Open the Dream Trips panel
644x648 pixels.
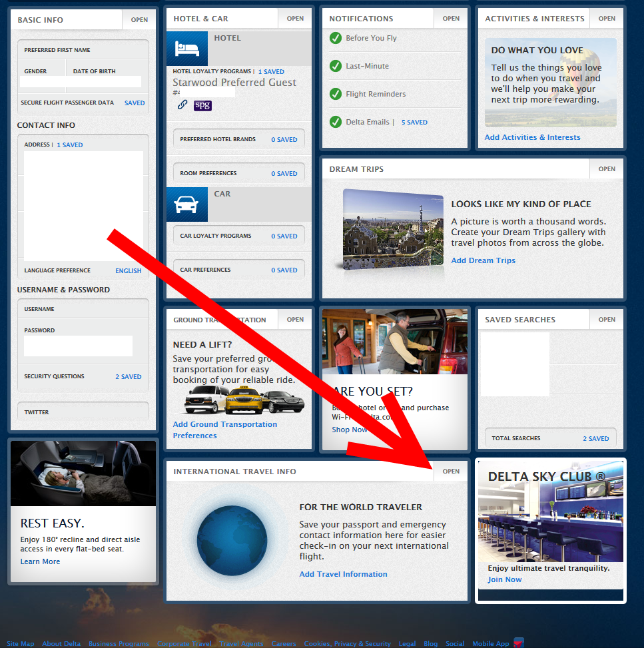pos(607,169)
